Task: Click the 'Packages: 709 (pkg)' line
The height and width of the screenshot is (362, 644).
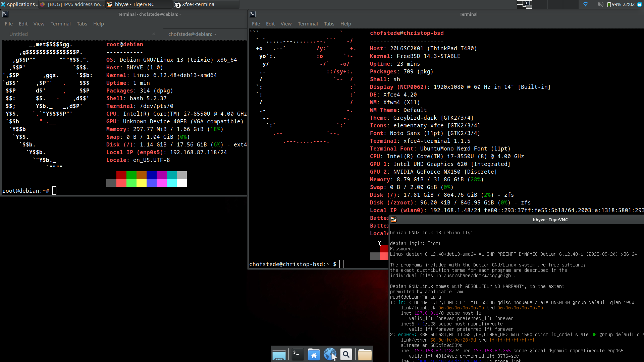Action: (x=401, y=71)
